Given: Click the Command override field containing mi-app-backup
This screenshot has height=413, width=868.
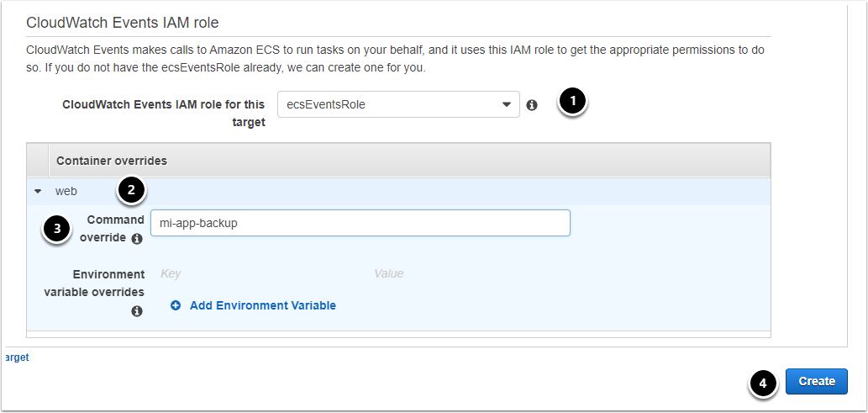Looking at the screenshot, I should pyautogui.click(x=360, y=223).
